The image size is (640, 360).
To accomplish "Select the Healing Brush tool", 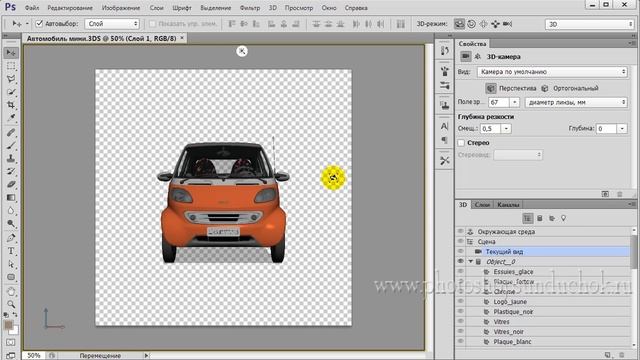I will coord(11,132).
